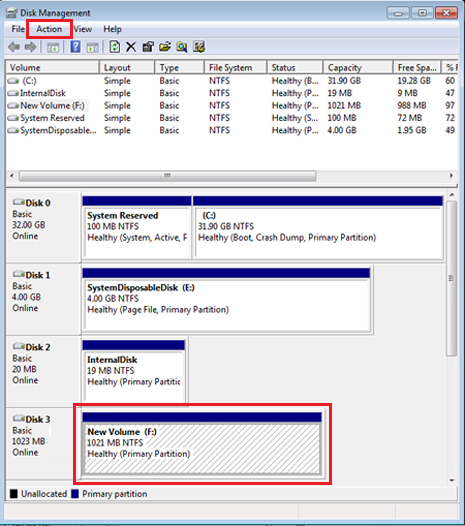Select the (C:) partition on Disk 0
The width and height of the screenshot is (465, 526).
pyautogui.click(x=318, y=227)
